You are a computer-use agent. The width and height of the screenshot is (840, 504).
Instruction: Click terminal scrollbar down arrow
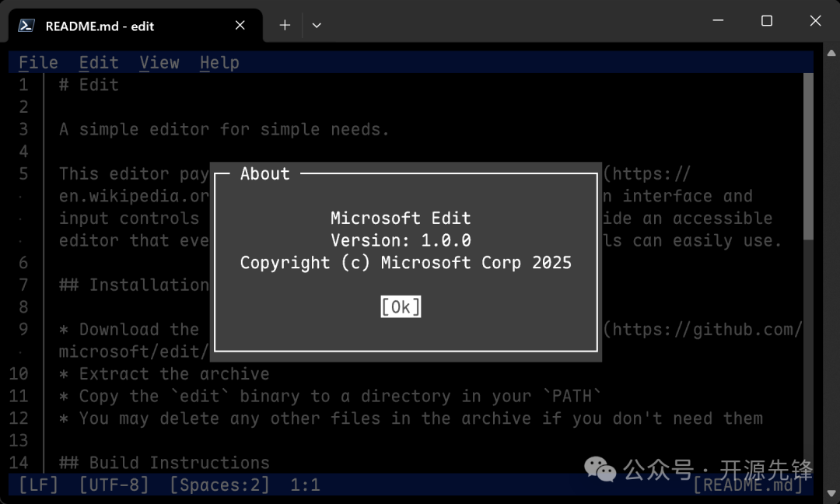pos(831,493)
